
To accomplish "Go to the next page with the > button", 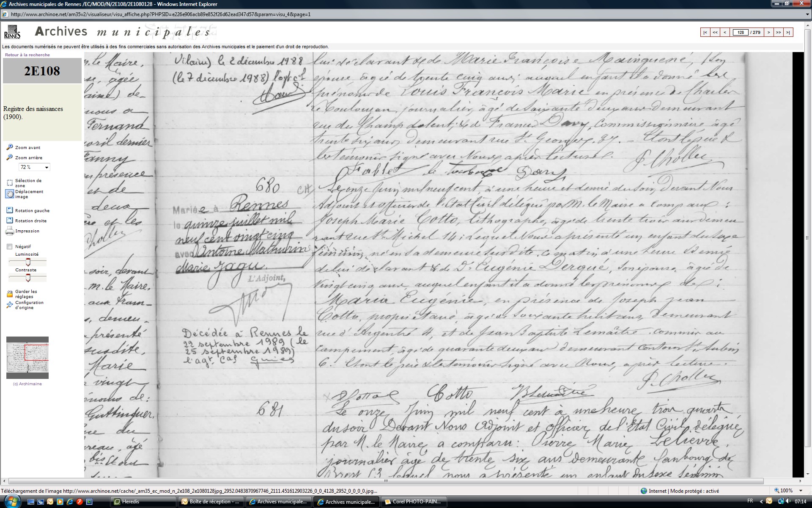I will point(768,32).
